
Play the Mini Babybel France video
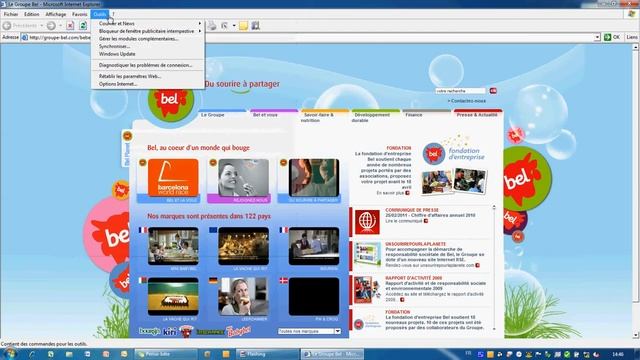click(x=173, y=246)
